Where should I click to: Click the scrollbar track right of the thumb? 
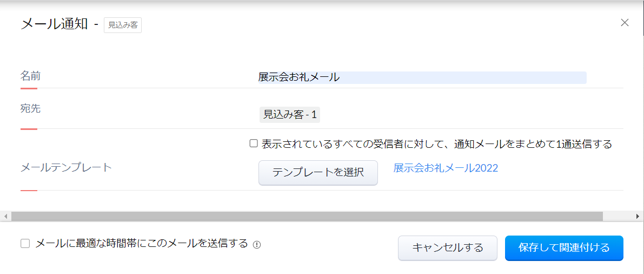coord(618,216)
